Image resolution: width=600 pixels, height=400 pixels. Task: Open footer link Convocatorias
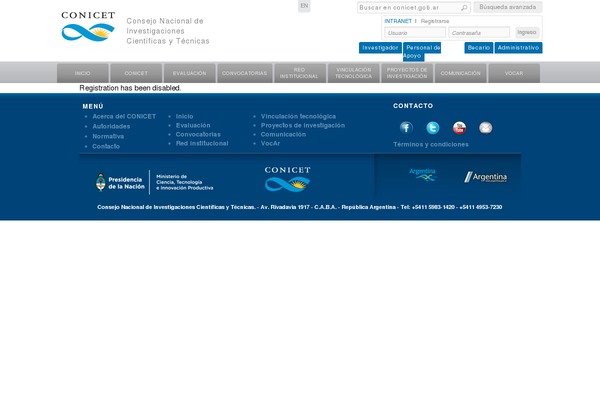198,134
